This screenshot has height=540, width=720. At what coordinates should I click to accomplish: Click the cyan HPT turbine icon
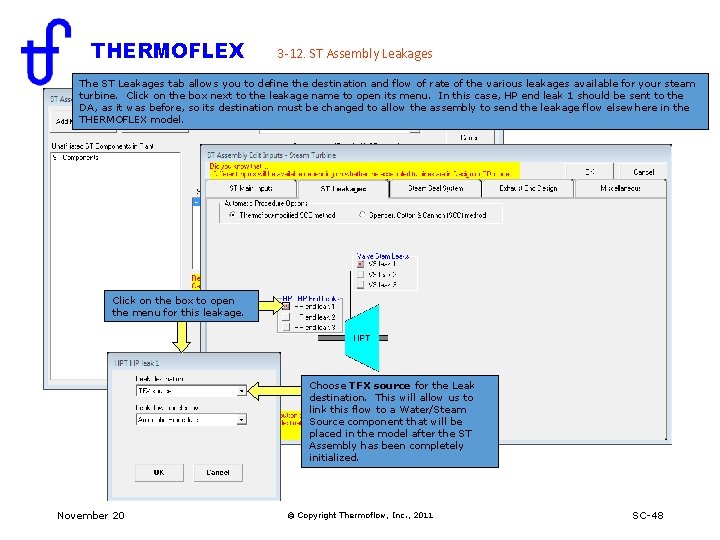[x=362, y=338]
